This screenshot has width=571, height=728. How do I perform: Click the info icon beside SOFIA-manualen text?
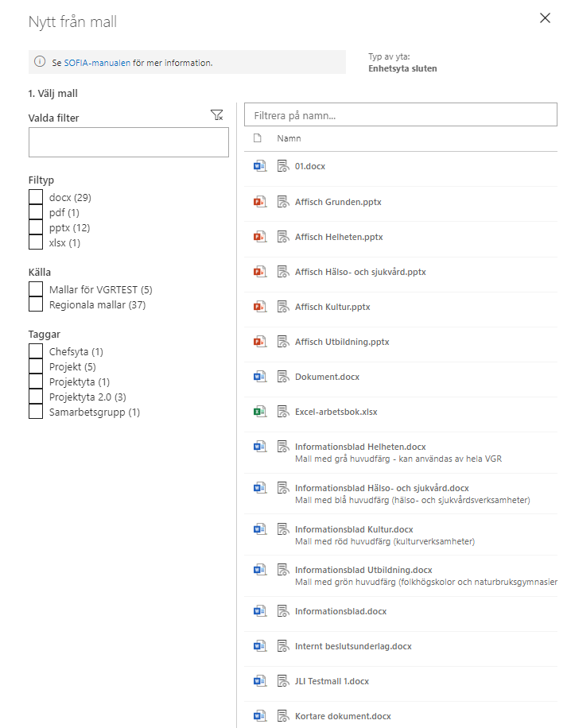pyautogui.click(x=40, y=62)
